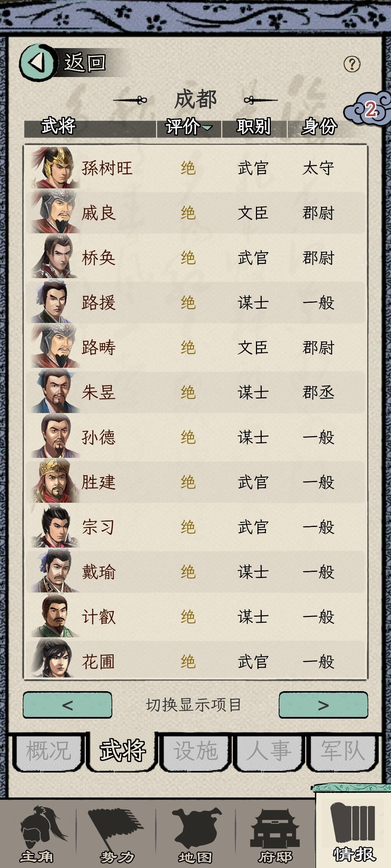Sort by the 评价 column dropdown arrow
The image size is (391, 868).
tap(207, 128)
